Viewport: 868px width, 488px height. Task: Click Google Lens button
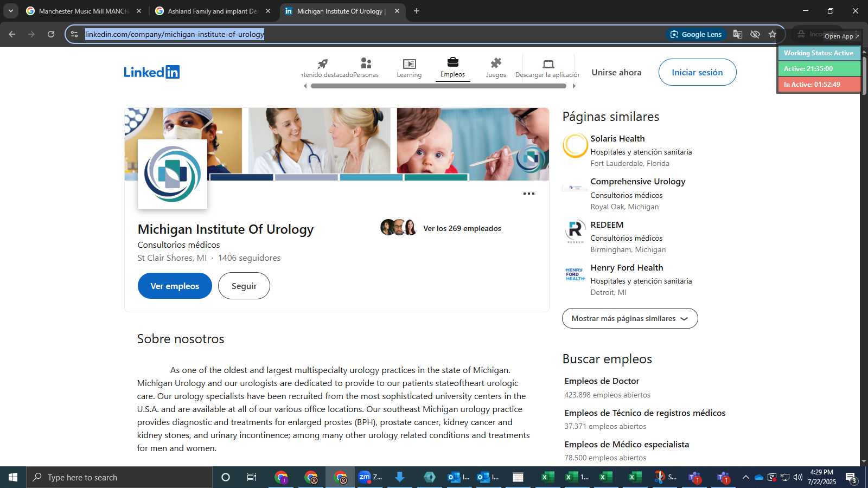[696, 34]
